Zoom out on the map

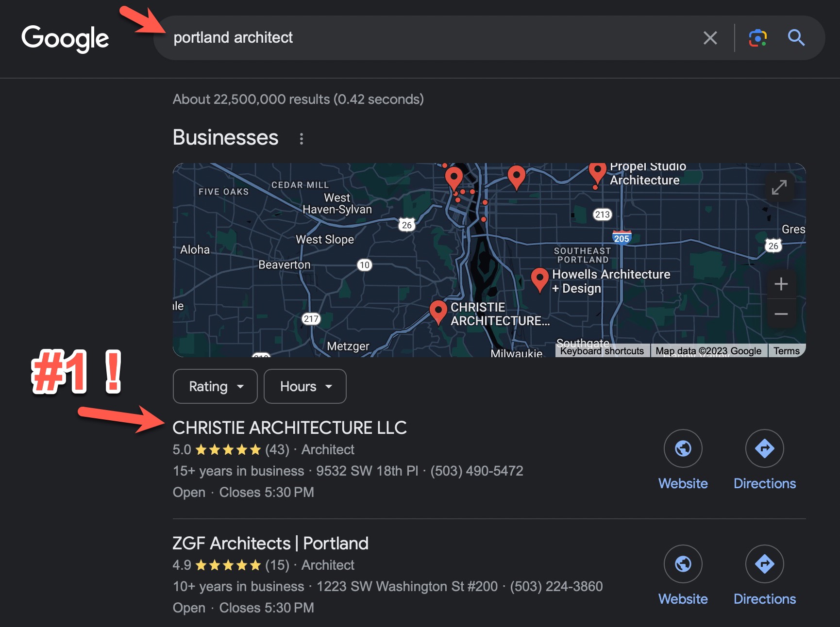coord(781,314)
